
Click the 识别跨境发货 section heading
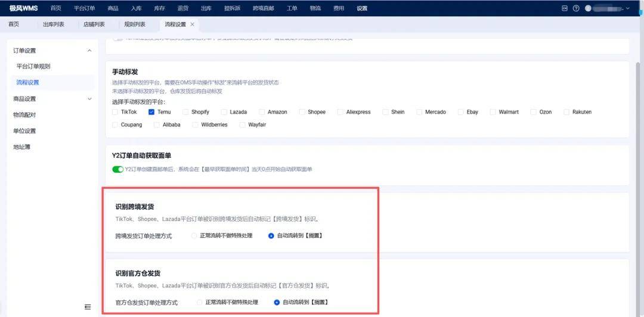[x=135, y=207]
